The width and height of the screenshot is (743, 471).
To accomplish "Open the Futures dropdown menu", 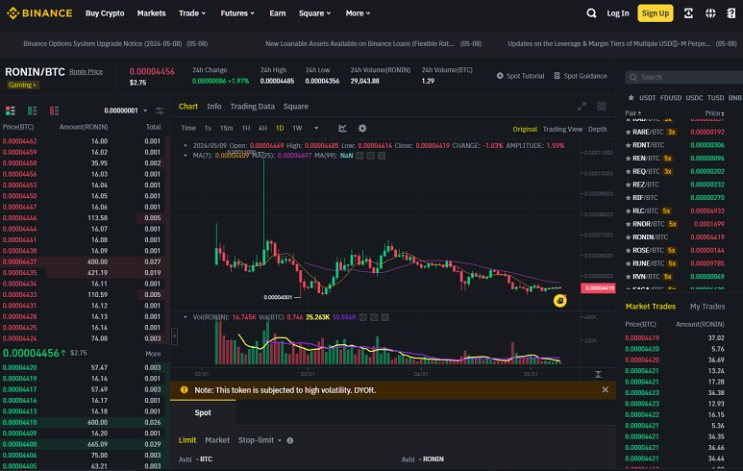I will pyautogui.click(x=237, y=13).
